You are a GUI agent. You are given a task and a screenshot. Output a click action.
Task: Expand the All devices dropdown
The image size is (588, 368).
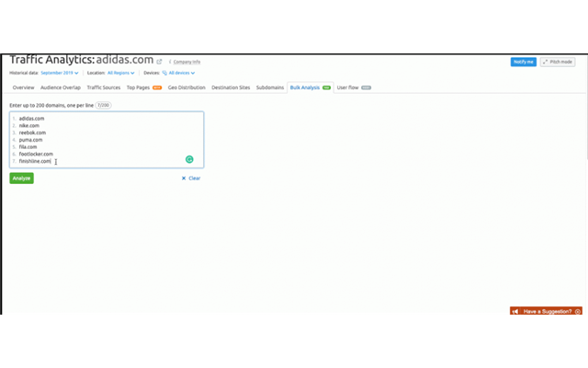pyautogui.click(x=180, y=73)
